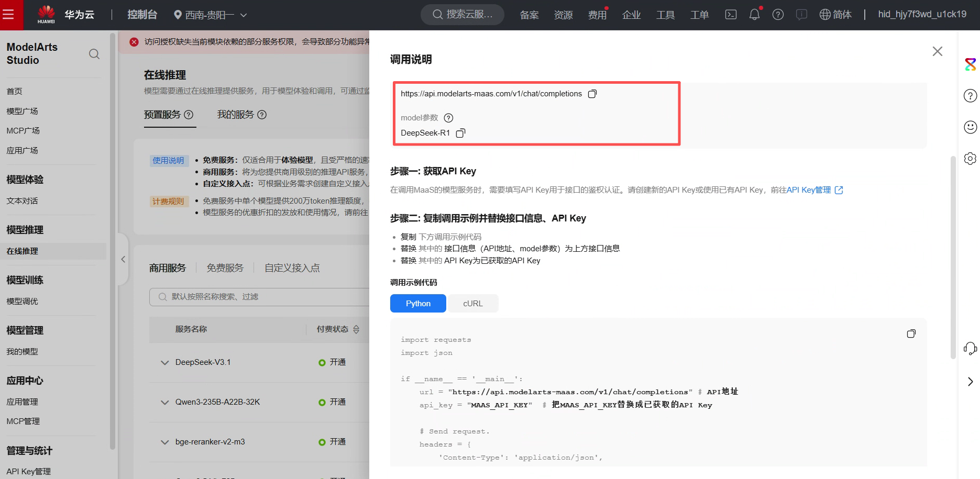Open the feedback message icon in top bar

pos(801,15)
